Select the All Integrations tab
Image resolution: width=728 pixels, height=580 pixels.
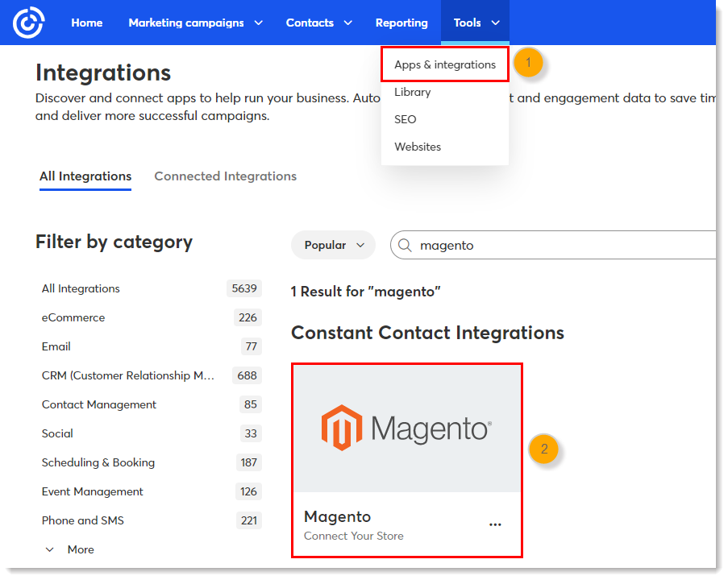click(85, 176)
